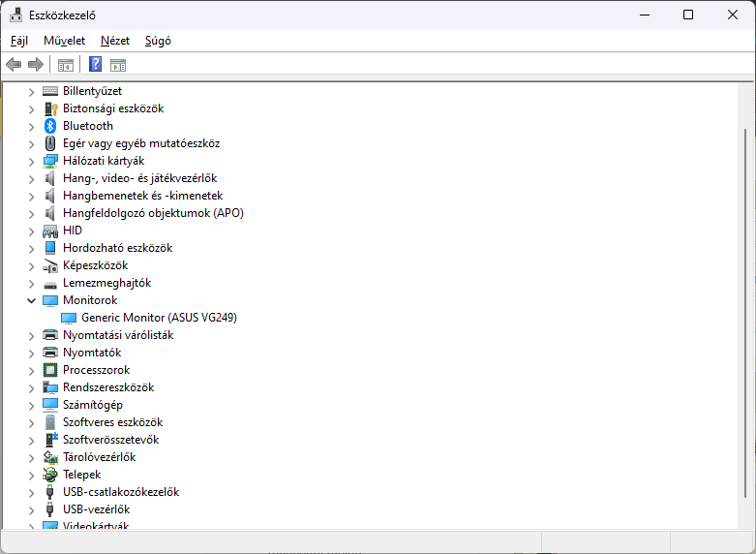Select the Hordozható eszközök label

(118, 248)
